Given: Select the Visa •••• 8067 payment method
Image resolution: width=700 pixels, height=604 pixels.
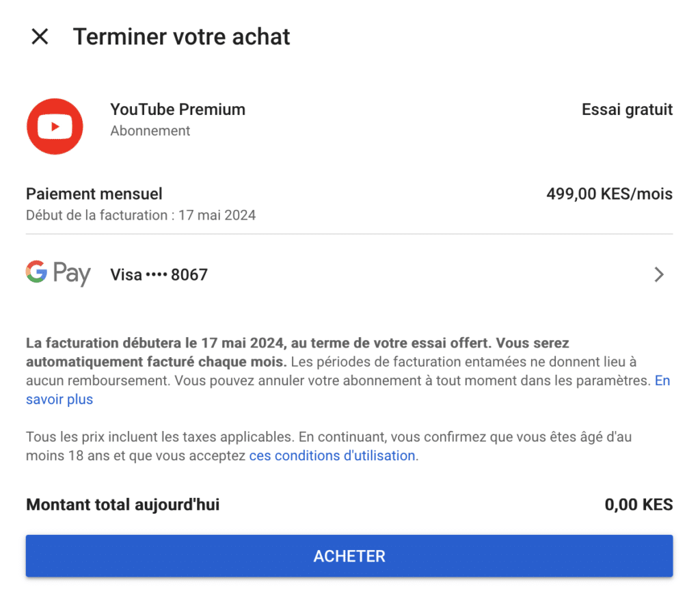Looking at the screenshot, I should coord(159,275).
